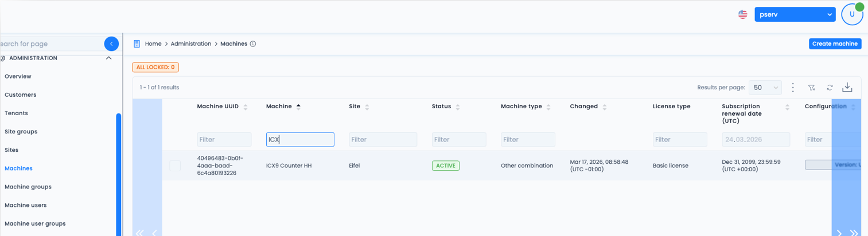The width and height of the screenshot is (868, 236).
Task: Click the License type column header
Action: click(x=672, y=107)
